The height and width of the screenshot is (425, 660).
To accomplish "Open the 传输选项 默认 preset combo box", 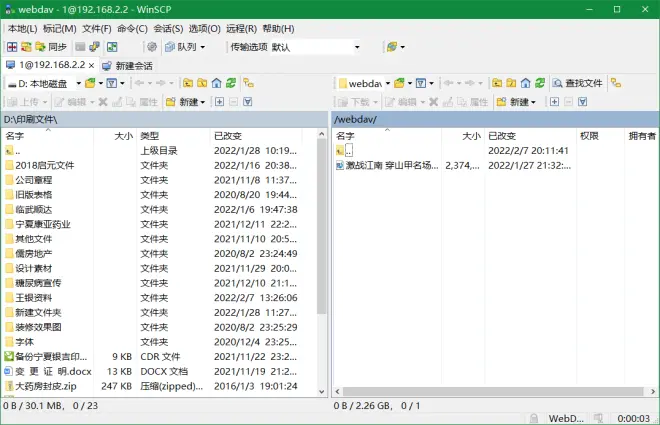I will pos(316,47).
